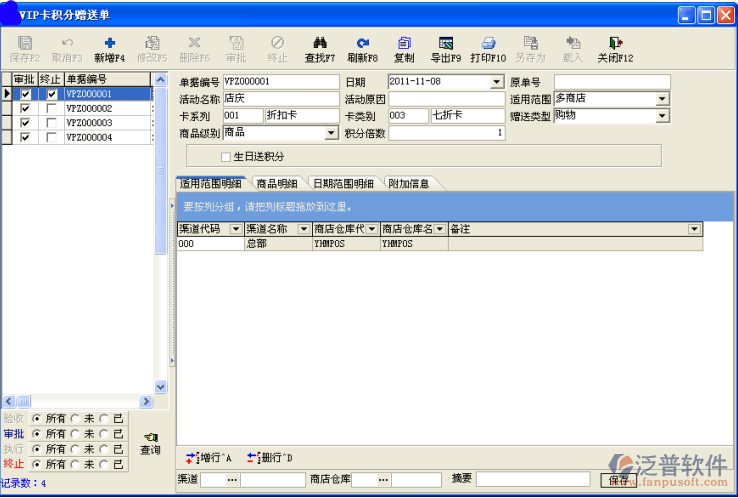Click the 刷新F8 refresh icon

click(x=362, y=43)
